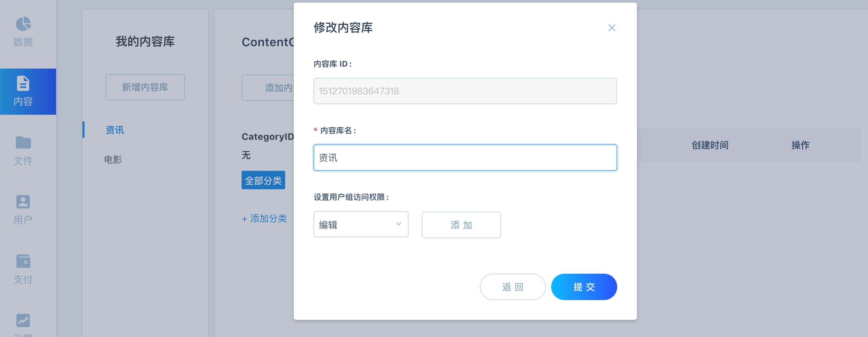The width and height of the screenshot is (868, 337).
Task: Click the + 添加分类 link
Action: [x=264, y=219]
